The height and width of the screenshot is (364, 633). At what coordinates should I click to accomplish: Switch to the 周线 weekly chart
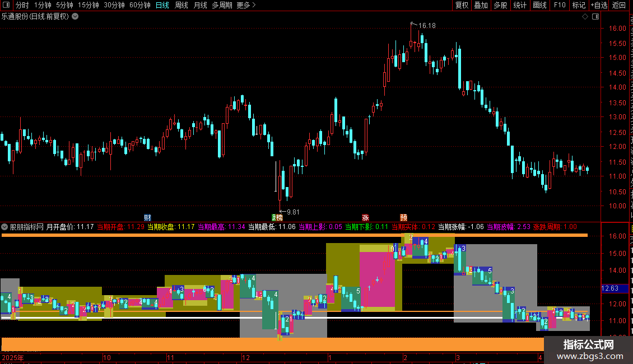pyautogui.click(x=181, y=5)
